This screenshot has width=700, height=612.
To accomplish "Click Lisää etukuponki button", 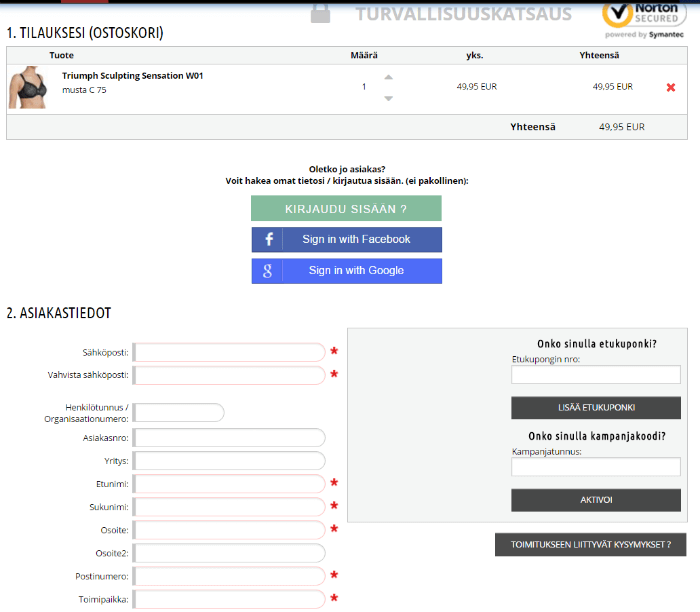I will tap(598, 408).
